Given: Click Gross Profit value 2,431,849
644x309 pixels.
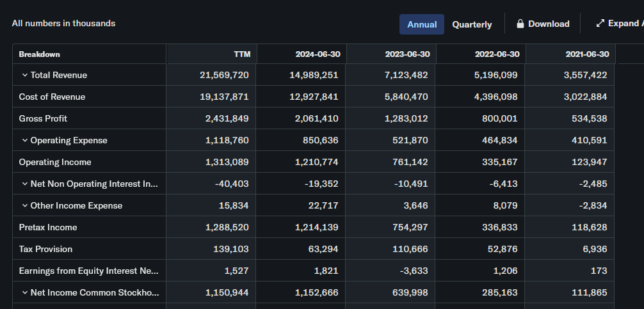Looking at the screenshot, I should 227,118.
